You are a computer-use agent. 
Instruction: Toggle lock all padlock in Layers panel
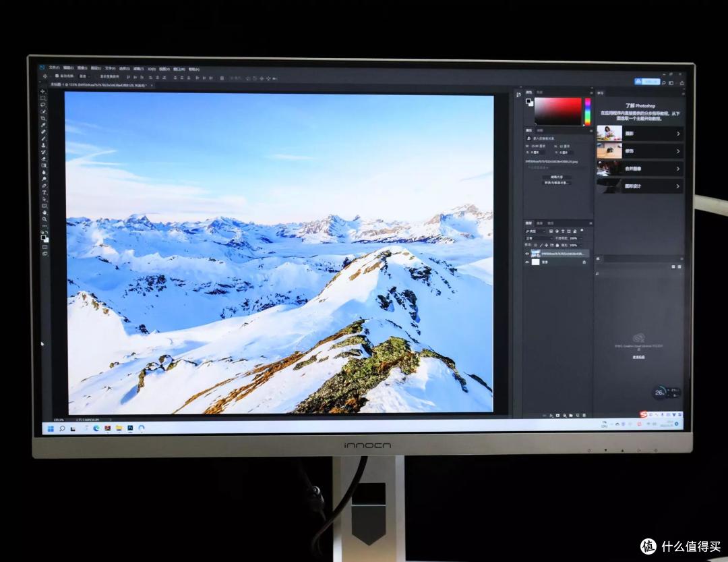557,246
